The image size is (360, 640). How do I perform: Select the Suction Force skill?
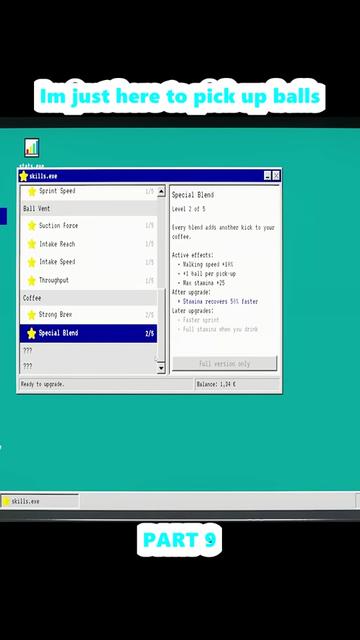click(89, 226)
